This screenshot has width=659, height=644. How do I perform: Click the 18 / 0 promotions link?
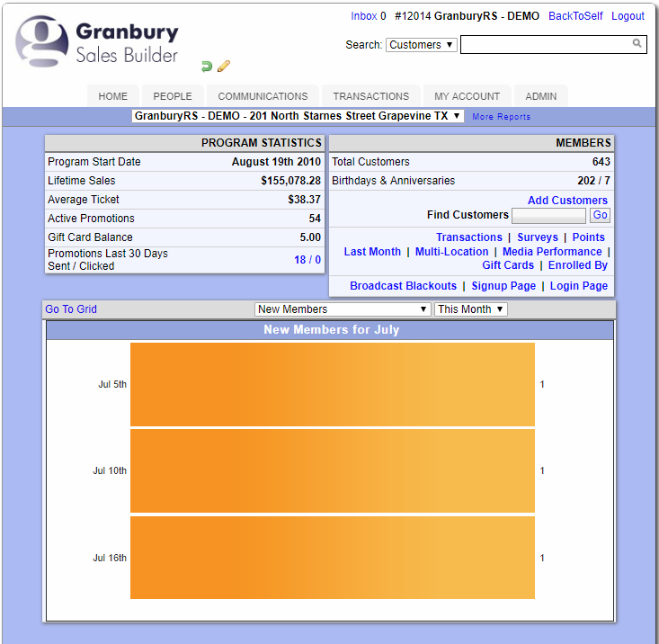(x=307, y=260)
